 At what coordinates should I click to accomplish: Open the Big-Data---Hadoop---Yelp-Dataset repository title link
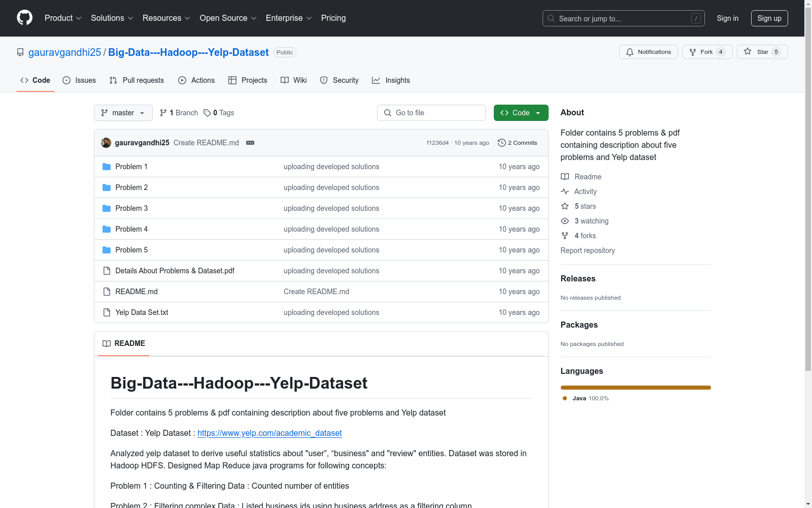pos(188,52)
